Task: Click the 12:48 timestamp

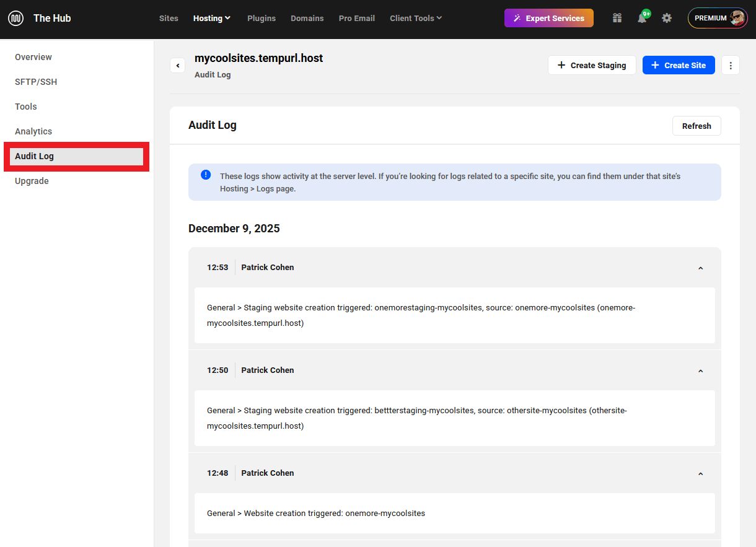Action: [218, 473]
